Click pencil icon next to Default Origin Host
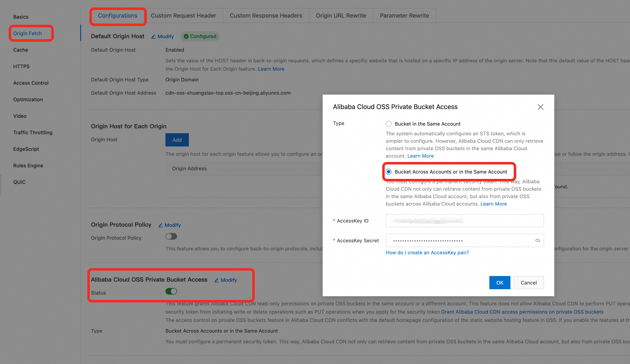This screenshot has height=364, width=630. click(153, 37)
